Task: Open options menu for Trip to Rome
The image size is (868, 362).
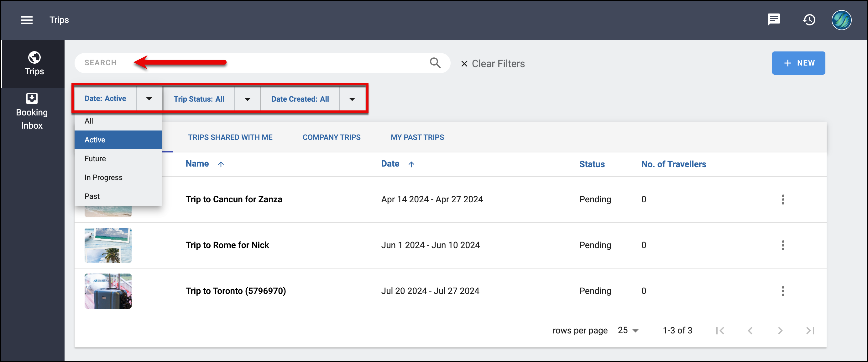Action: tap(783, 245)
